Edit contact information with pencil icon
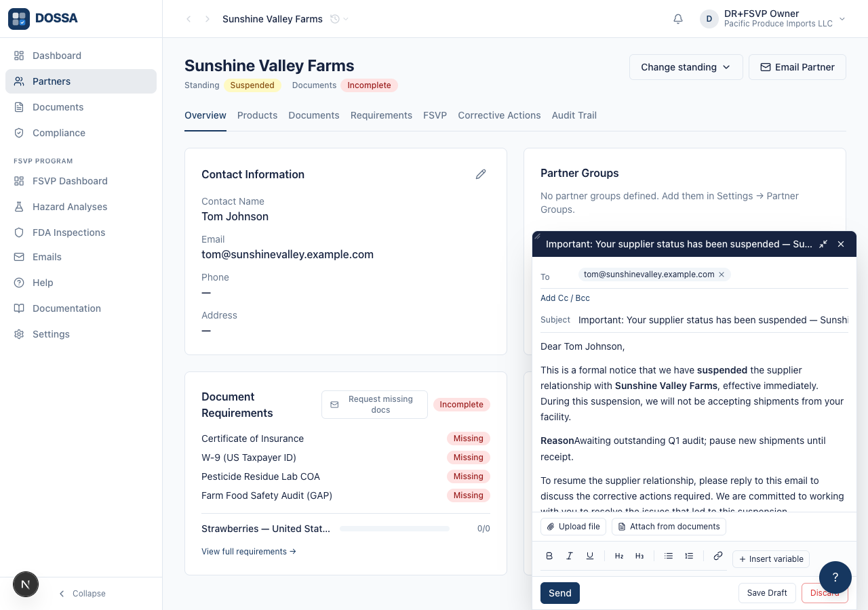The height and width of the screenshot is (610, 868). click(x=481, y=174)
